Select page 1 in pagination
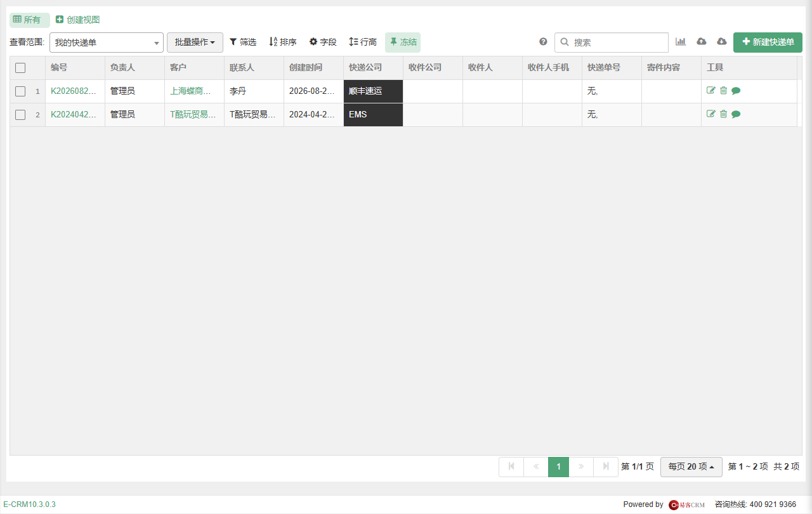Viewport: 812px width, 514px height. point(558,467)
